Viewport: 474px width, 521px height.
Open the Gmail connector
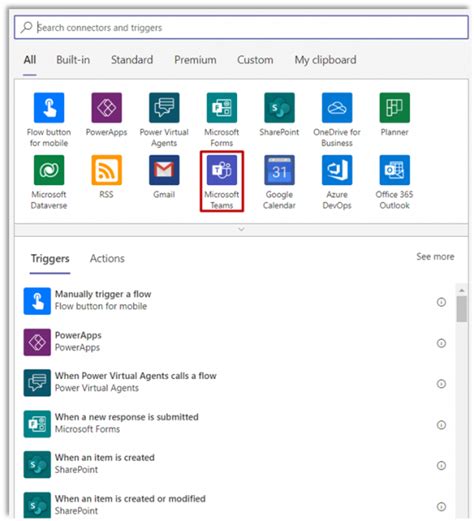(x=164, y=170)
